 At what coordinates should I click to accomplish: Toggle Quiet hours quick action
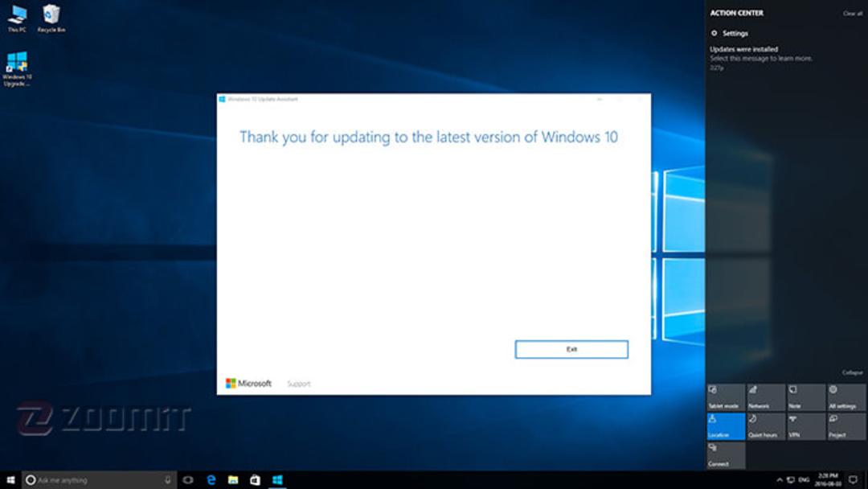click(x=766, y=426)
